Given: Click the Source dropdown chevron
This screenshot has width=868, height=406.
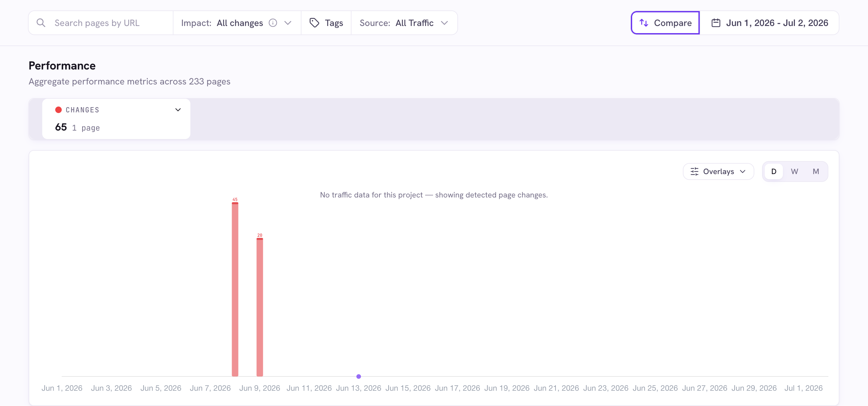Looking at the screenshot, I should [444, 23].
